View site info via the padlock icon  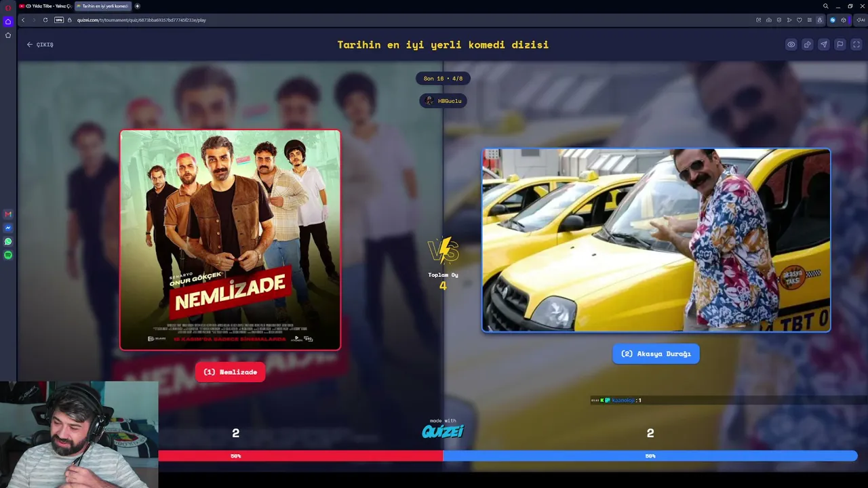(69, 20)
